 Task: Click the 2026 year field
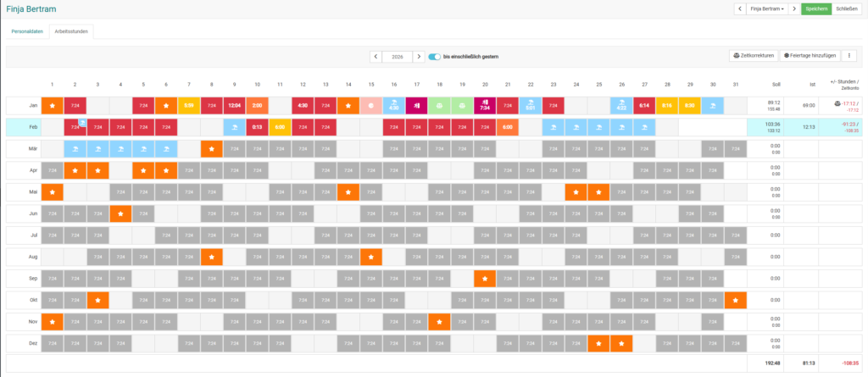397,57
